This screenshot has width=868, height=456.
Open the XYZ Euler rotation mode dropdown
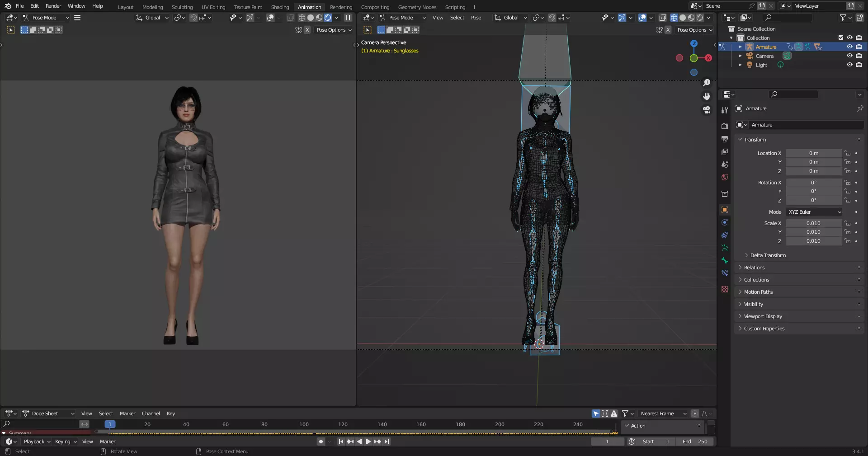pyautogui.click(x=814, y=212)
